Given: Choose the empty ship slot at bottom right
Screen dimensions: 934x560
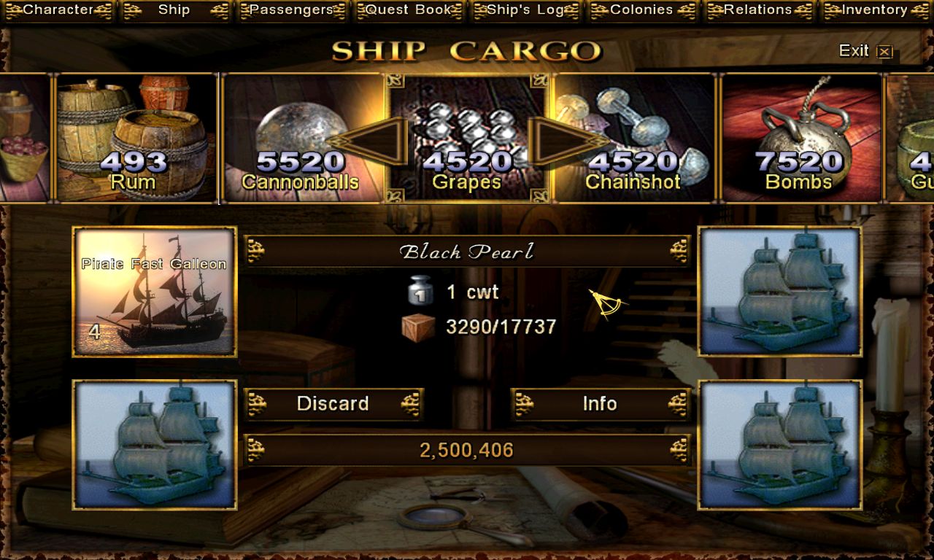Looking at the screenshot, I should pos(779,444).
